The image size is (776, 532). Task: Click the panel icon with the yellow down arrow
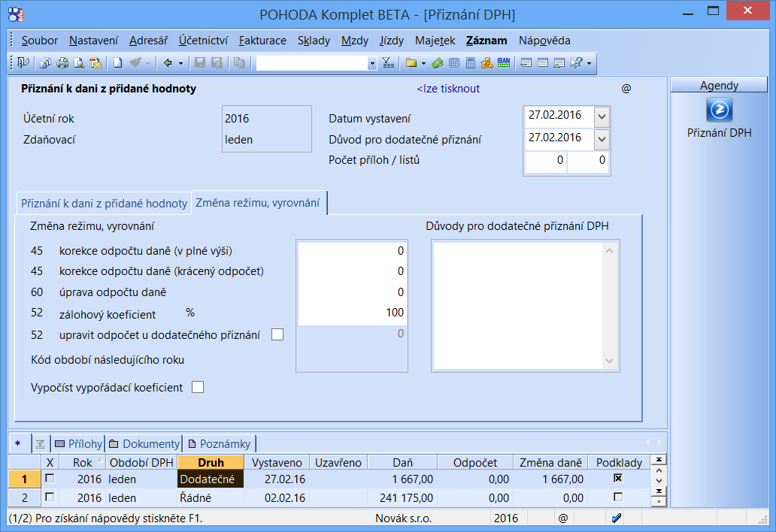526,63
